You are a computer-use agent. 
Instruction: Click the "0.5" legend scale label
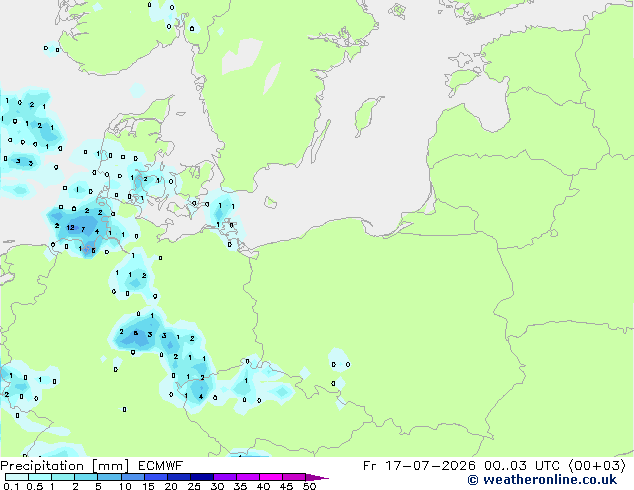(35, 486)
